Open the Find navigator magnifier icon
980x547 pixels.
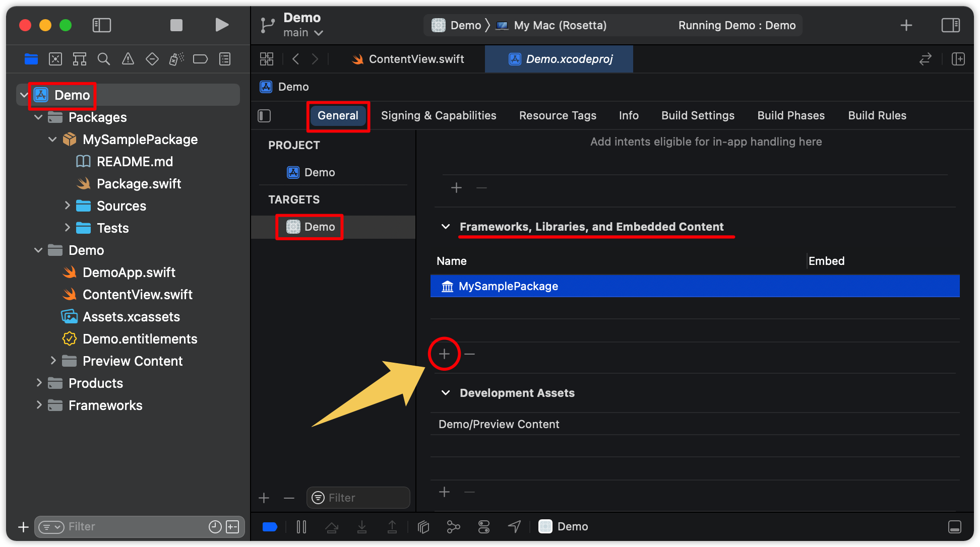(103, 59)
